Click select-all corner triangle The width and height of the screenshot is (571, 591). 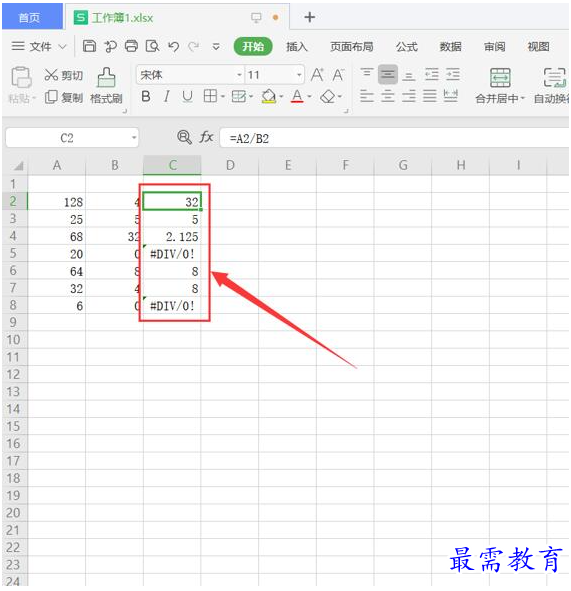[x=18, y=165]
